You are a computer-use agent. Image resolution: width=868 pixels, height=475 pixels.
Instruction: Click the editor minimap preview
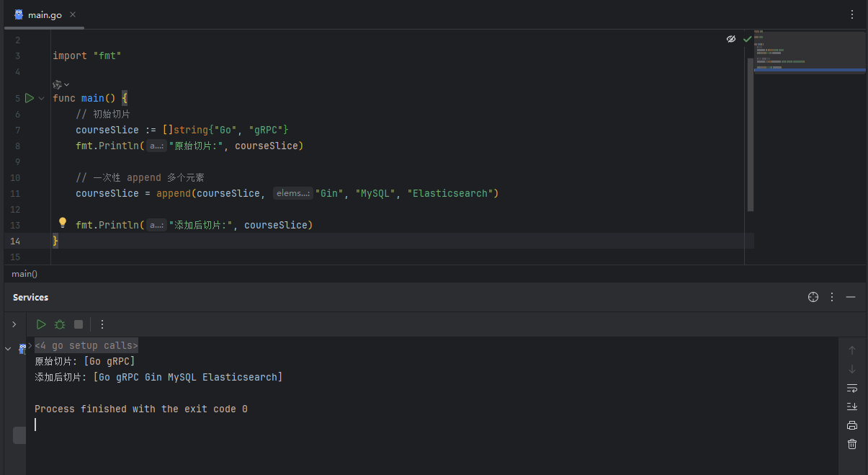pos(810,52)
